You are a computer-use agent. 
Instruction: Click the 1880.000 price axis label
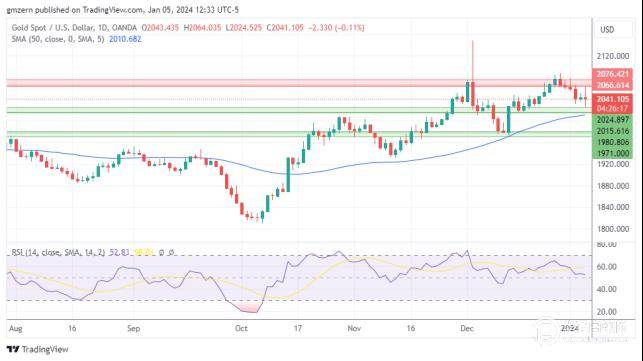[613, 186]
